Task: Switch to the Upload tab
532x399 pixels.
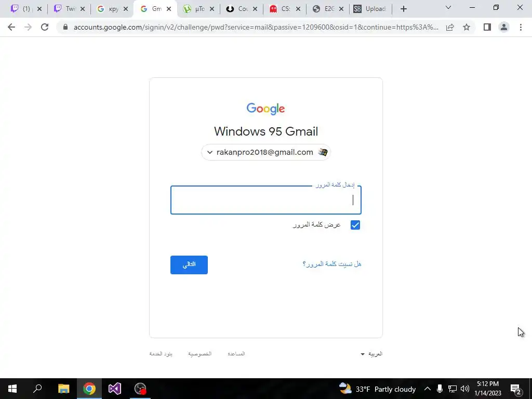Action: point(370,9)
